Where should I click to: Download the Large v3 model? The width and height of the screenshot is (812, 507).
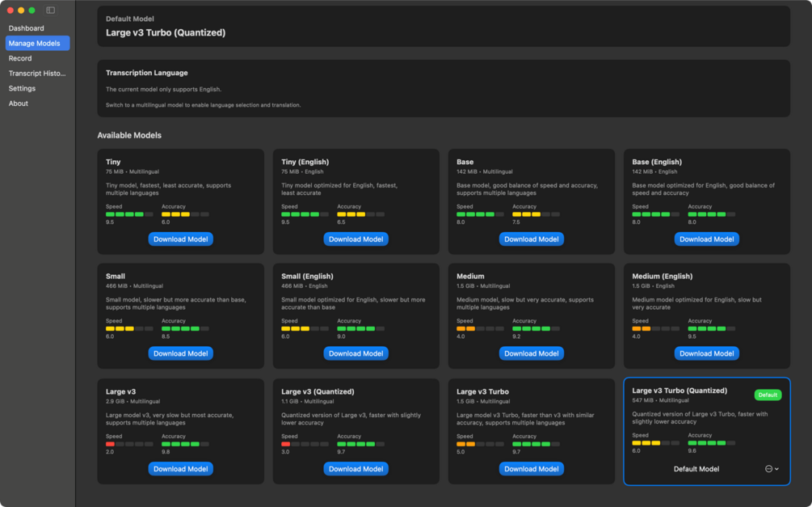(x=180, y=469)
